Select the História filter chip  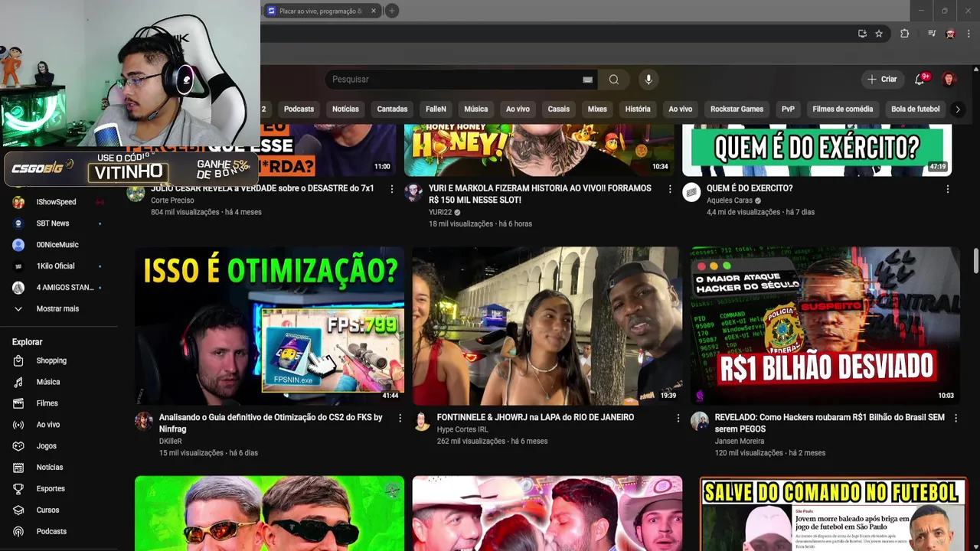[638, 109]
